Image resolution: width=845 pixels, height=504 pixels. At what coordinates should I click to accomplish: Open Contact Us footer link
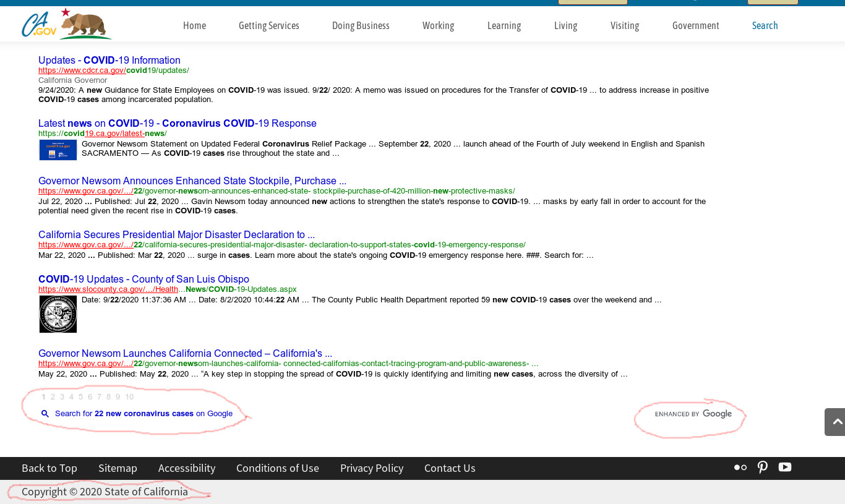[450, 468]
